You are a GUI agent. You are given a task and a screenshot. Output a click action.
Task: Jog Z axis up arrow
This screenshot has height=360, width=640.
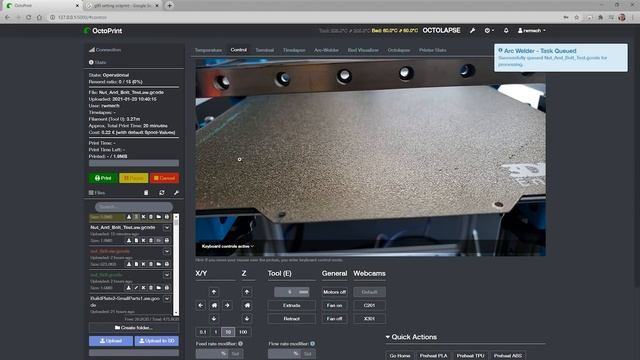point(247,292)
